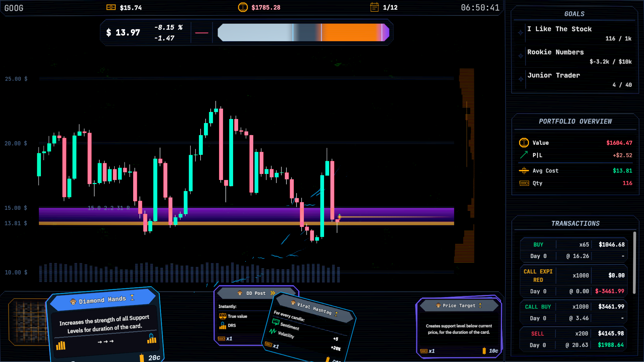Click the purple support level band on chart
The height and width of the screenshot is (362, 644).
(x=247, y=215)
